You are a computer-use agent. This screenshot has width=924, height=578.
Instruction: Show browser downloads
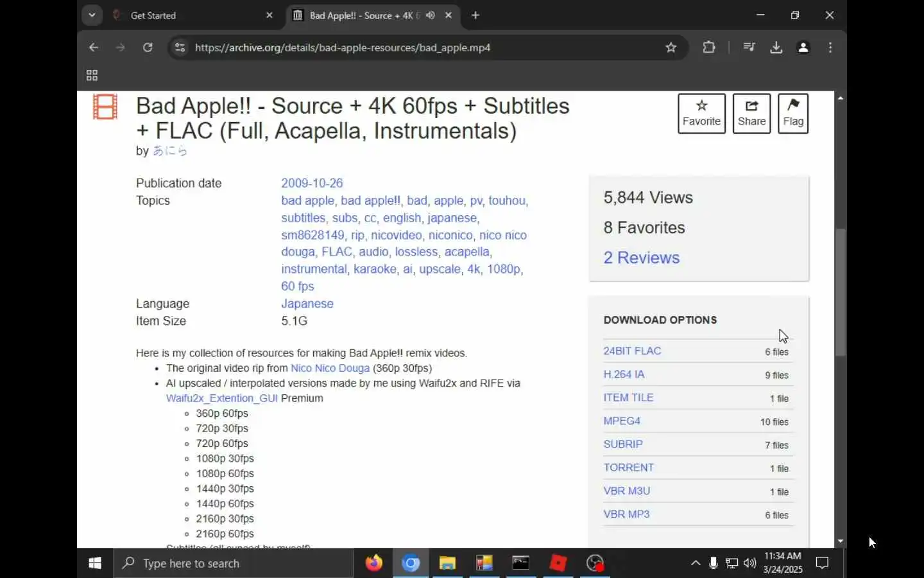(776, 48)
